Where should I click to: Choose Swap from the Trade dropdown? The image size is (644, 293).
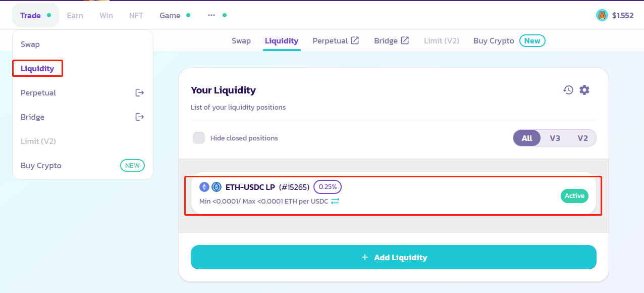point(30,44)
